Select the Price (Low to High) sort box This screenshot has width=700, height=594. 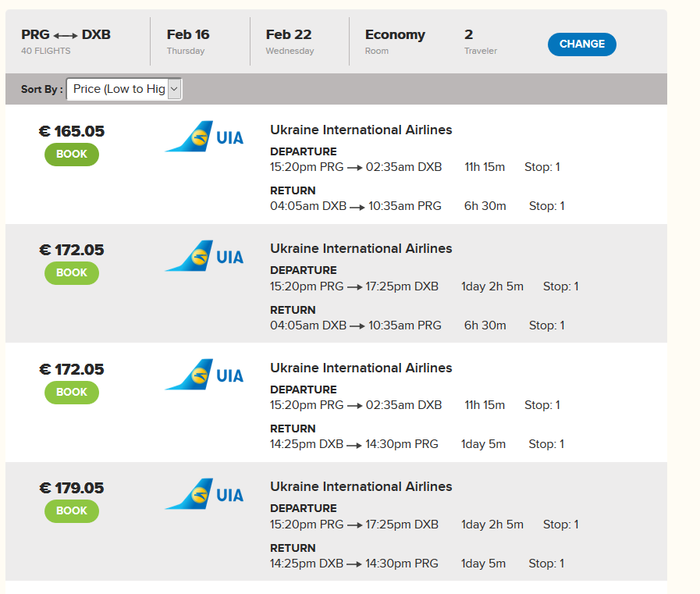tap(124, 89)
